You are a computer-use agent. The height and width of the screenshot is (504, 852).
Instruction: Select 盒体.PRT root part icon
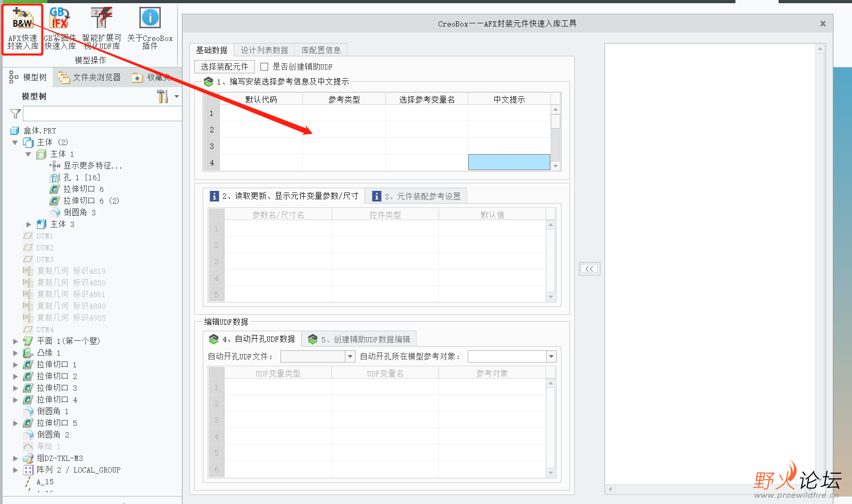click(x=15, y=131)
